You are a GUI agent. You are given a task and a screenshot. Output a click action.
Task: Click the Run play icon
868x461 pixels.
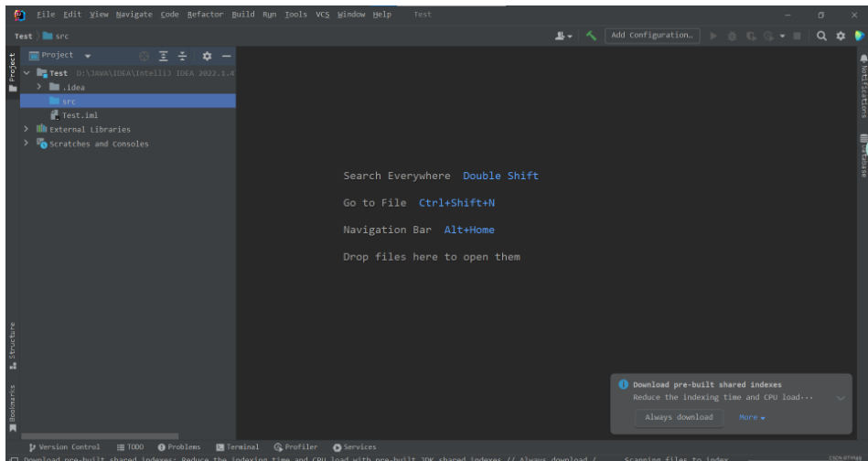click(x=713, y=36)
